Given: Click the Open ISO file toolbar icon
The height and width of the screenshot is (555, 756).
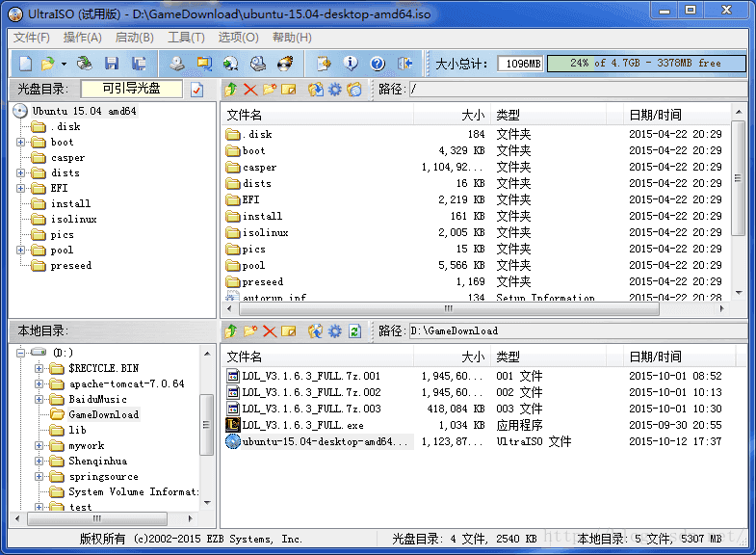Looking at the screenshot, I should (x=48, y=64).
